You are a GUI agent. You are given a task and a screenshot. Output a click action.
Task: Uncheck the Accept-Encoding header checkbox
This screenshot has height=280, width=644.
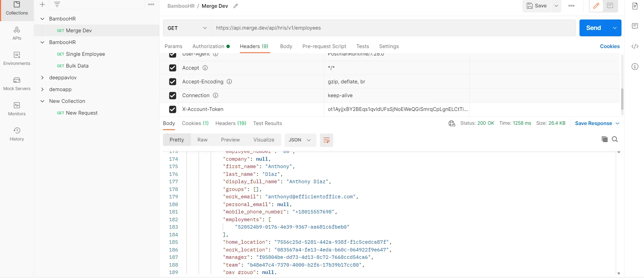173,82
